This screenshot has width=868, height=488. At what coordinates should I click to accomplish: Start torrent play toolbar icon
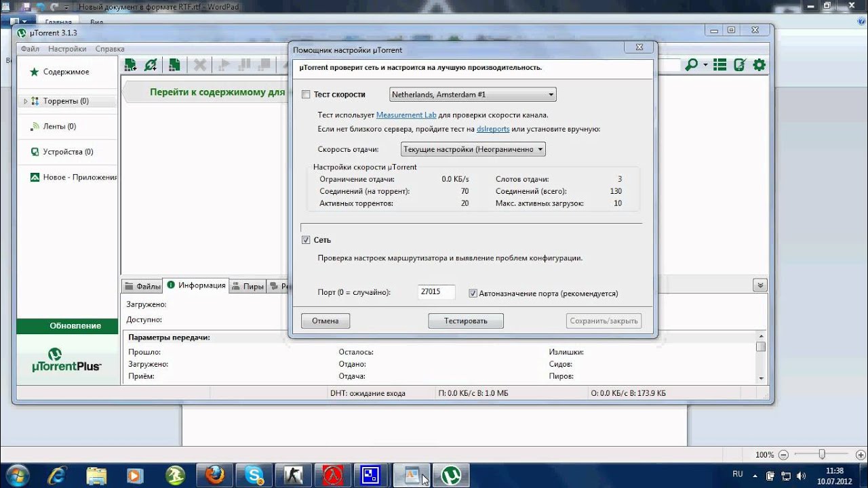(223, 65)
